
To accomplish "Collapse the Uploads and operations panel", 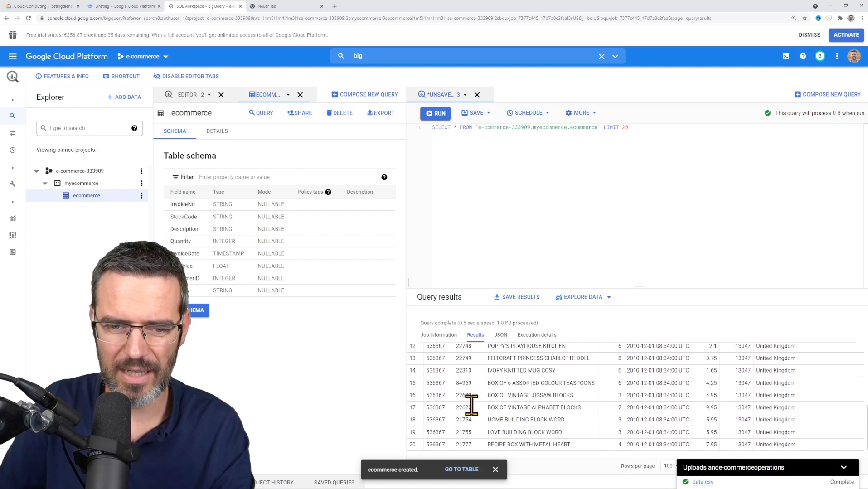I will pos(844,467).
